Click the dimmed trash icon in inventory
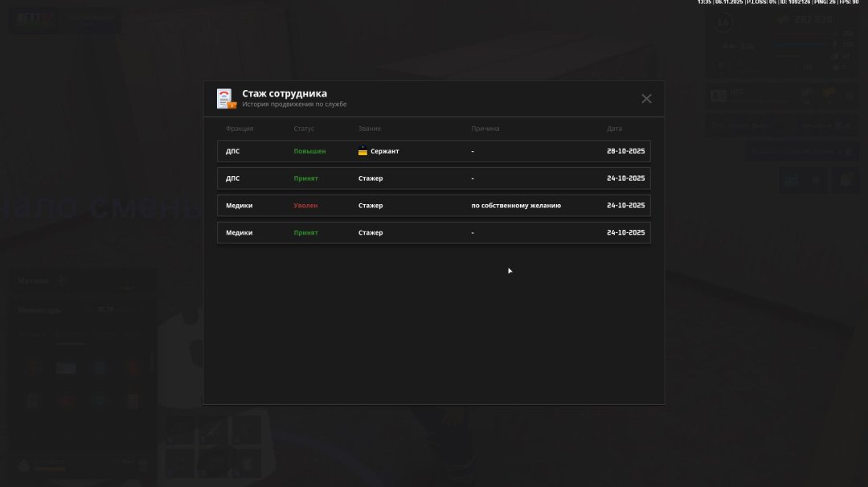Screen dimensions: 868x487 pos(142,464)
